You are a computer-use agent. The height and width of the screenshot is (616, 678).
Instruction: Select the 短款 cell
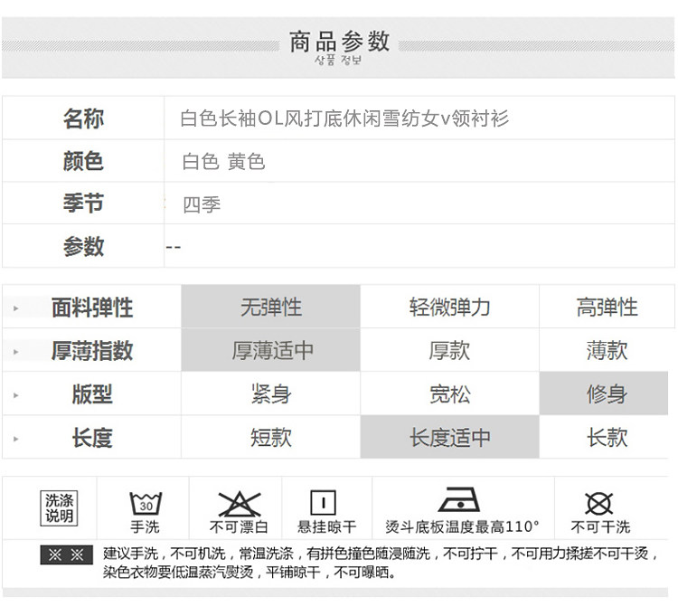tap(270, 437)
